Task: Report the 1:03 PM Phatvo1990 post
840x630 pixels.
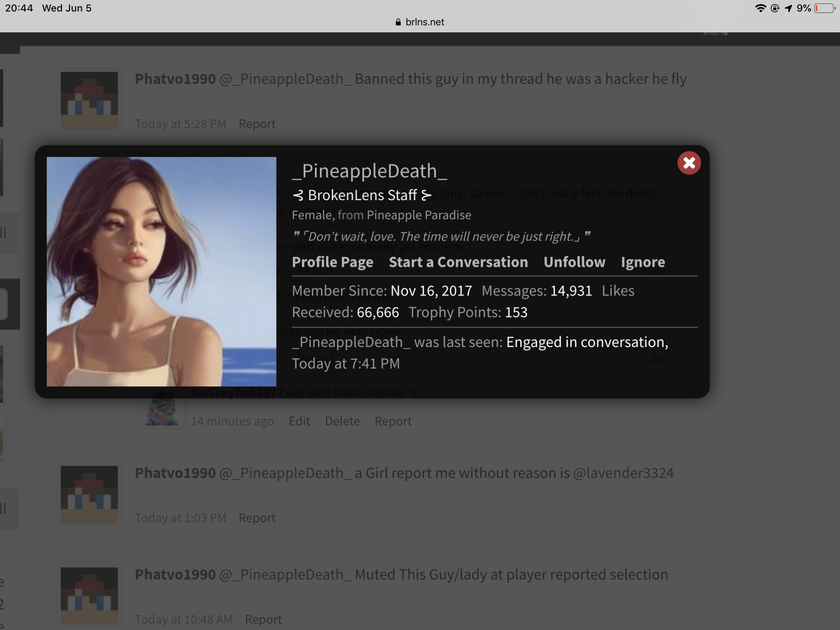Action: 257,518
